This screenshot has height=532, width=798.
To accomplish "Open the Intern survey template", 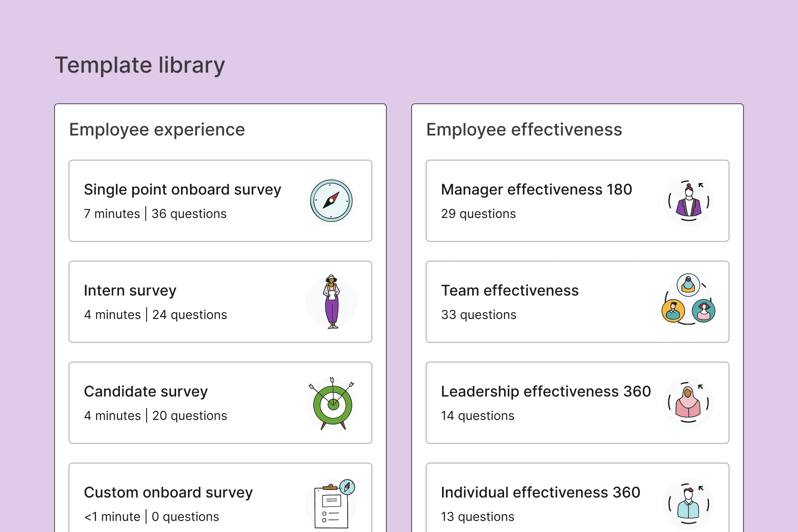I will (130, 291).
